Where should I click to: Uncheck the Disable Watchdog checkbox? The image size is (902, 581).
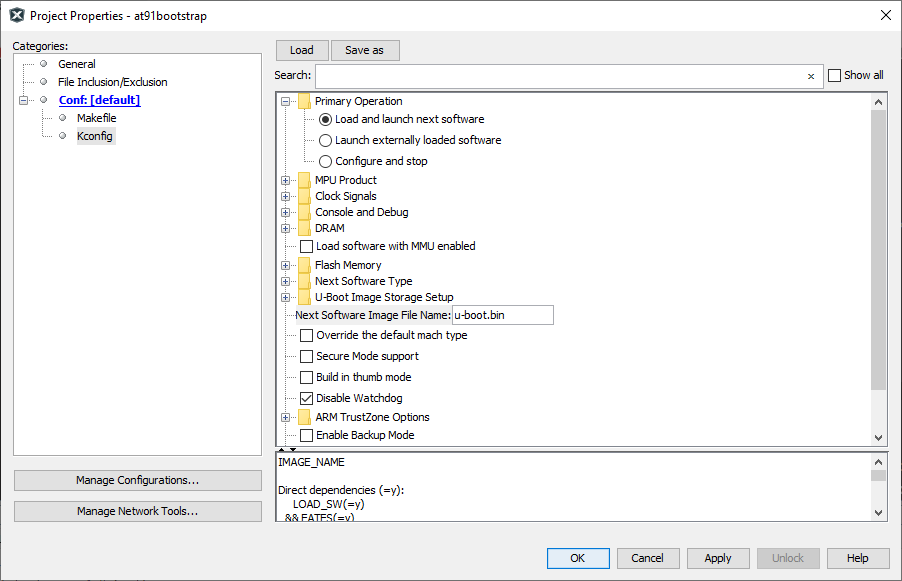pos(307,398)
